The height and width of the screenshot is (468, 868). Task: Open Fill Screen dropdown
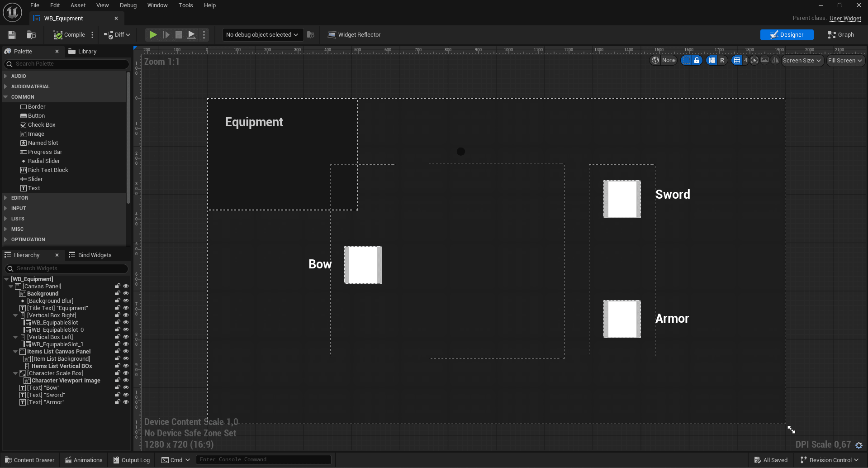click(x=845, y=60)
